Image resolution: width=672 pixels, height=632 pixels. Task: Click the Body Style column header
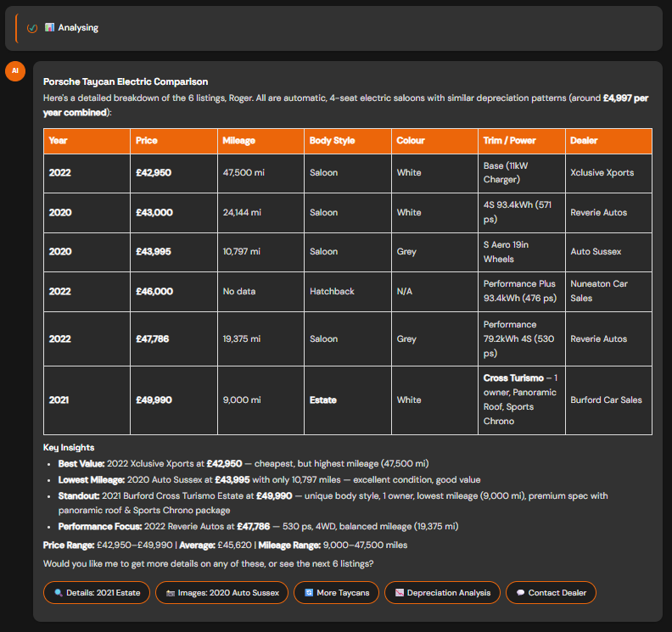348,141
